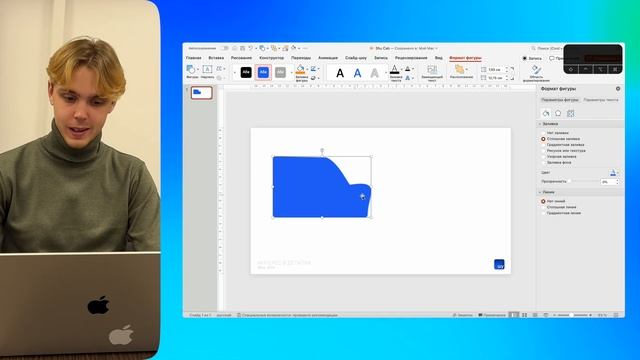640x360 pixels.
Task: Switch to Text Options (Параметры текста) tab
Action: click(x=601, y=100)
